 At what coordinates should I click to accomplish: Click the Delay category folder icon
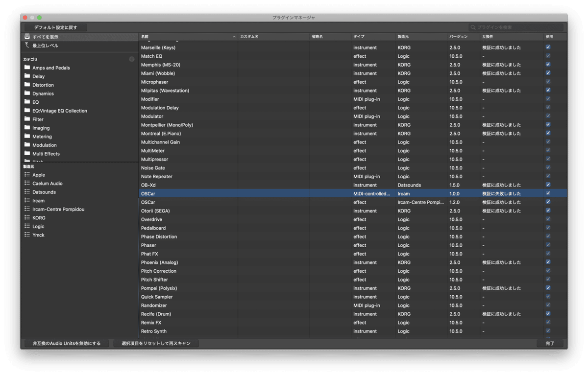tap(27, 76)
